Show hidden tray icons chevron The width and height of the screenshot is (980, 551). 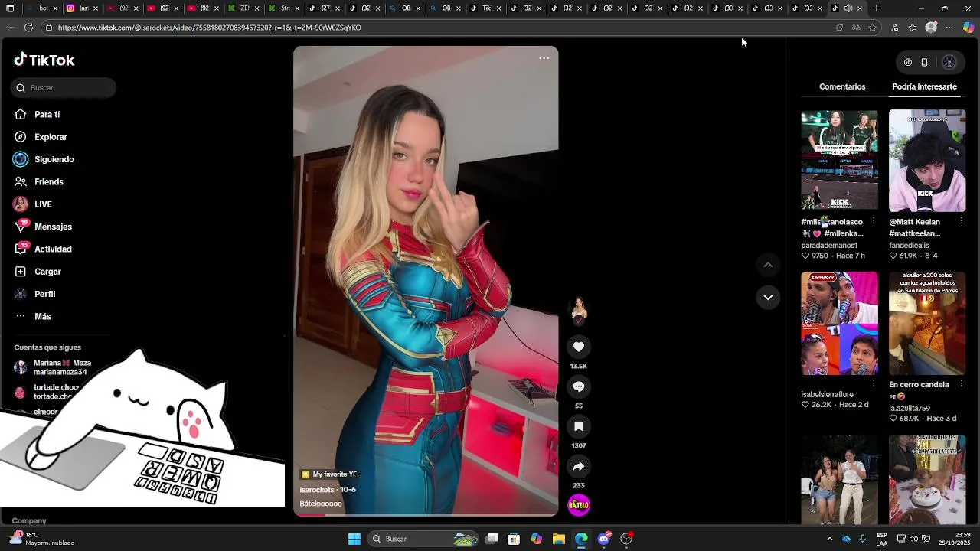pyautogui.click(x=829, y=539)
